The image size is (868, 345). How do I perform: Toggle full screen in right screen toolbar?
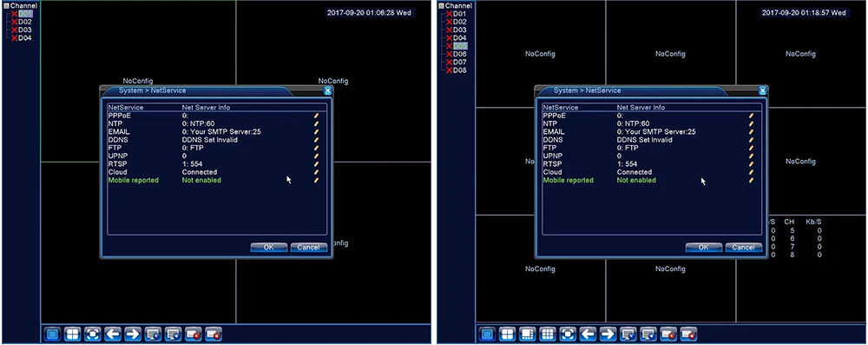tap(568, 334)
